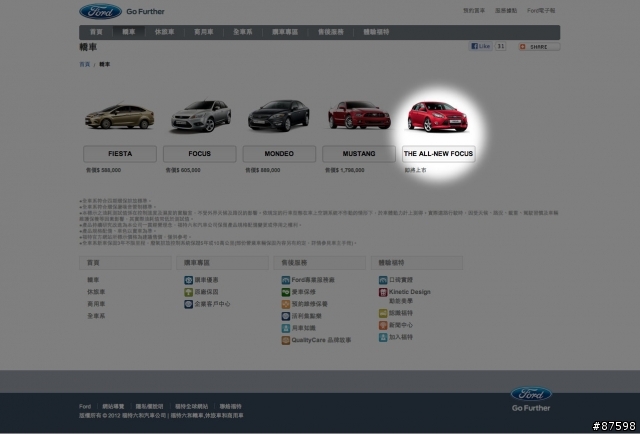
Task: Open the 福特全球網站 footer link
Action: coord(191,407)
